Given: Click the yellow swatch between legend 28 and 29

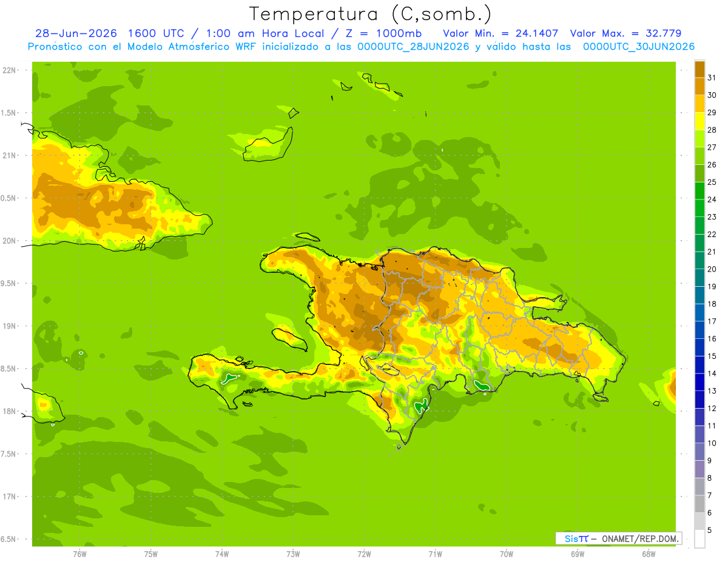Looking at the screenshot, I should click(699, 121).
